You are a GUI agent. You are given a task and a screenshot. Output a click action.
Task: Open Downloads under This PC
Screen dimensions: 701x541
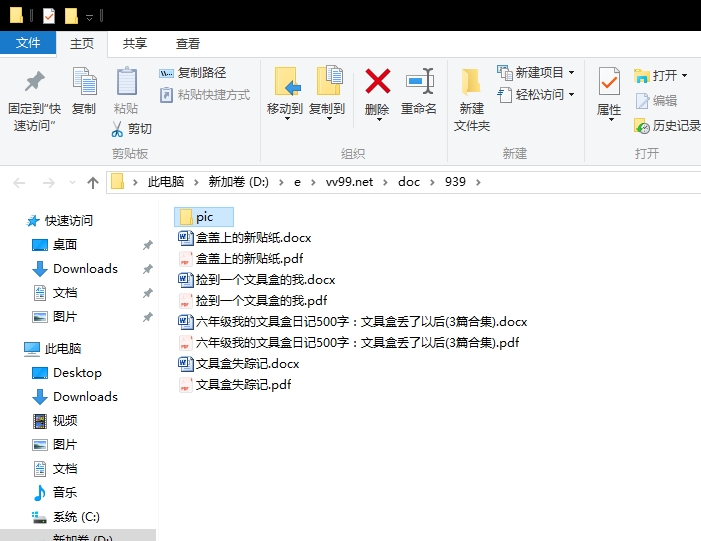point(75,397)
